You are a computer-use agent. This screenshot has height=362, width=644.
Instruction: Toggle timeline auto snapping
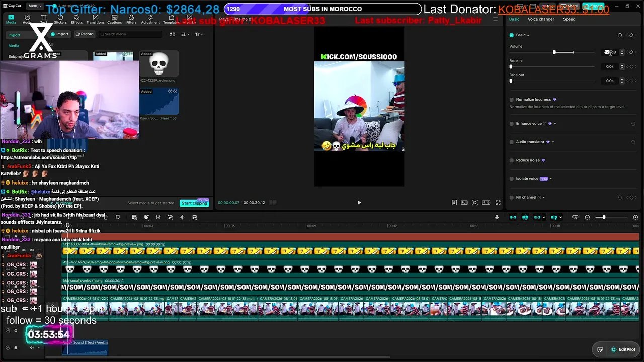525,217
